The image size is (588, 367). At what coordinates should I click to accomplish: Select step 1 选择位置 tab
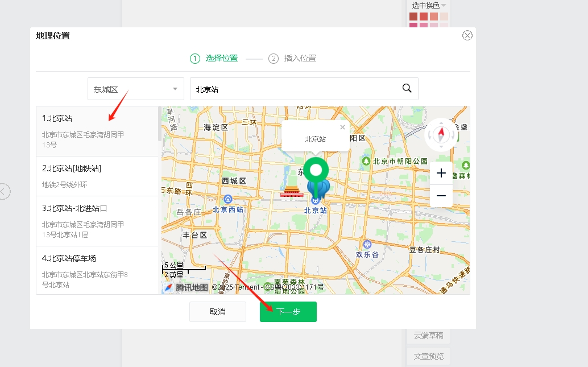214,58
